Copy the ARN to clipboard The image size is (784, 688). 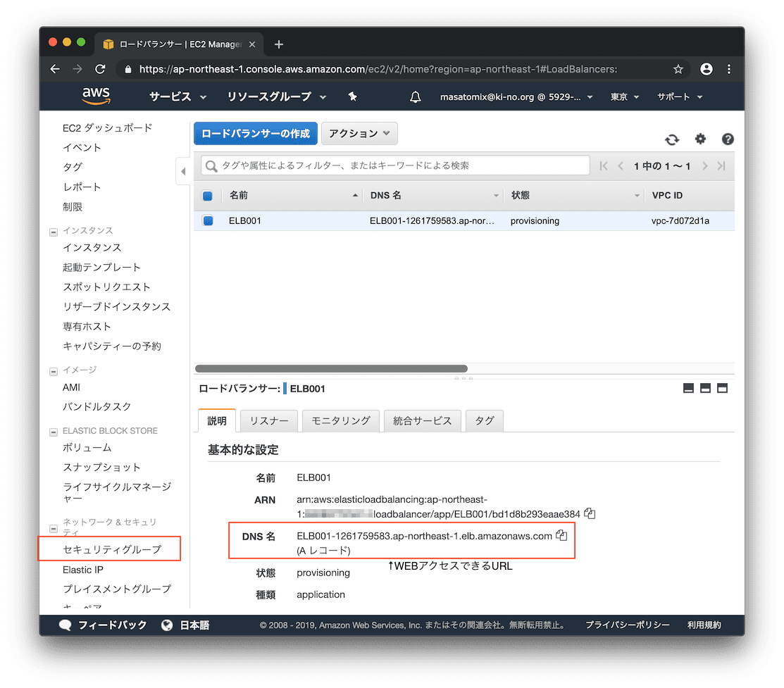coord(590,513)
